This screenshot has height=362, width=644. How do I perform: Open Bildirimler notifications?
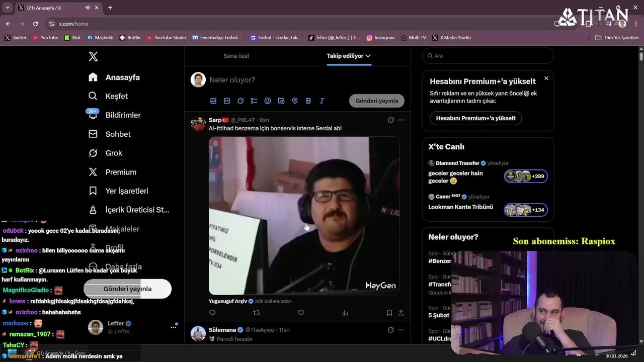click(115, 115)
